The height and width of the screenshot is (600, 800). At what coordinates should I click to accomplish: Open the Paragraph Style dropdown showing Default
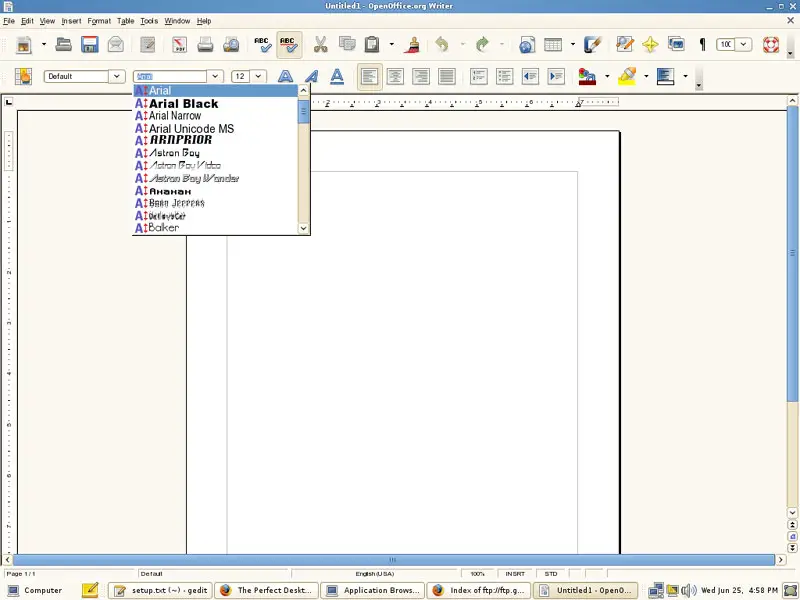(x=117, y=77)
